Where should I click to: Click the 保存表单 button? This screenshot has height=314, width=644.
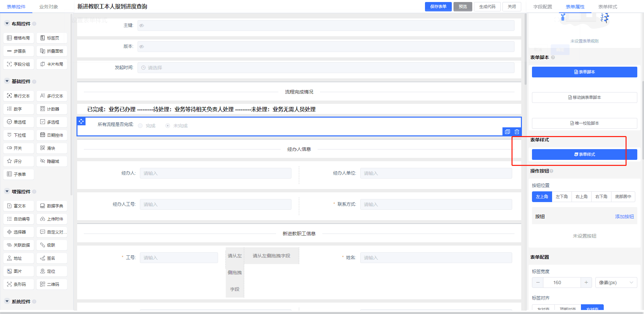[438, 7]
